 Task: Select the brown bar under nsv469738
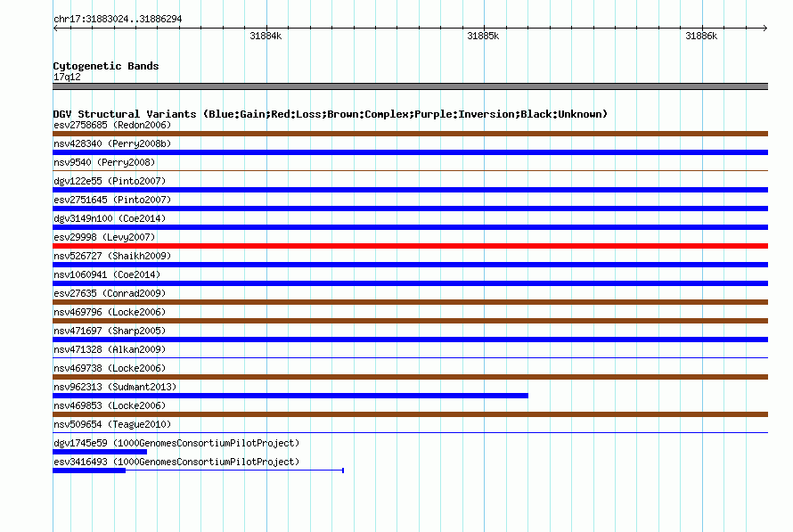coord(410,377)
